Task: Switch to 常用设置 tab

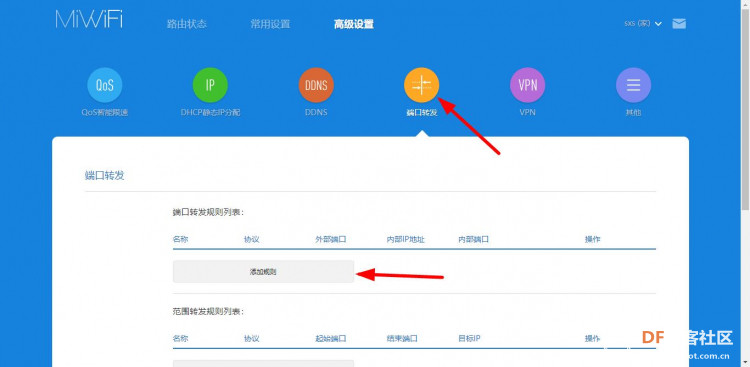Action: click(x=270, y=24)
